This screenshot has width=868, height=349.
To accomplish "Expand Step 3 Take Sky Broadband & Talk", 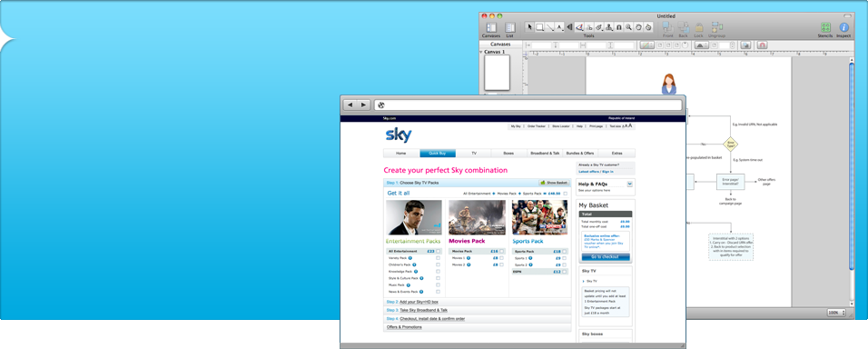I will pyautogui.click(x=478, y=310).
